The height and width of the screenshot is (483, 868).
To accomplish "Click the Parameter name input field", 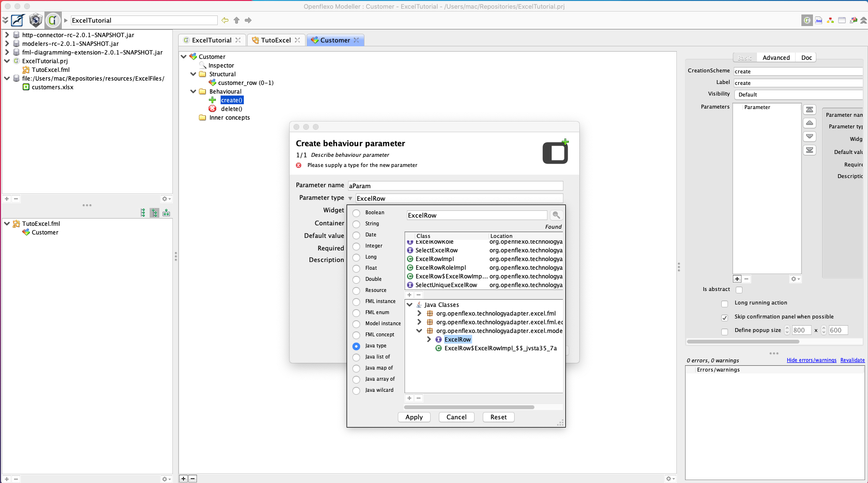I will click(455, 186).
